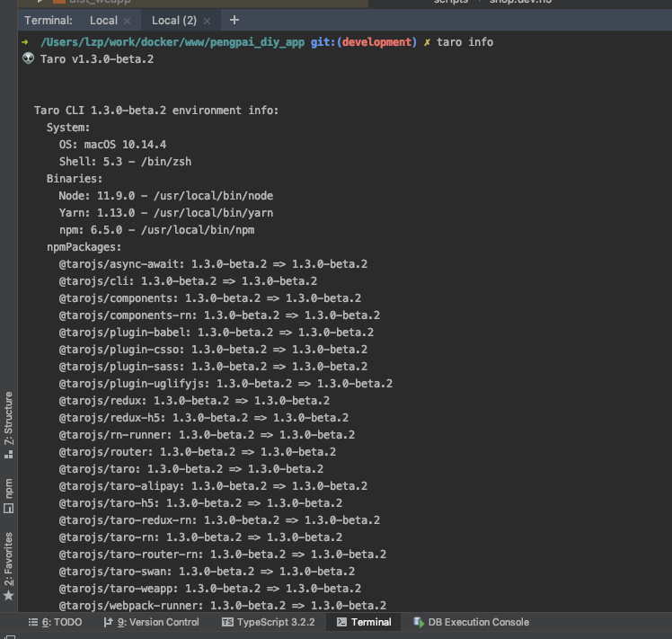Click the @tarojs/plugin-csso package line

213,350
